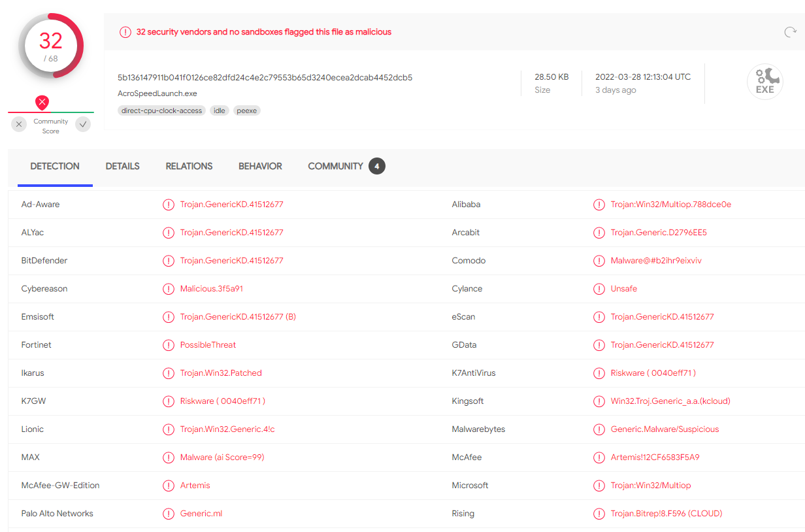Click the warning icon for Microsoft
This screenshot has width=805, height=532.
(x=599, y=486)
